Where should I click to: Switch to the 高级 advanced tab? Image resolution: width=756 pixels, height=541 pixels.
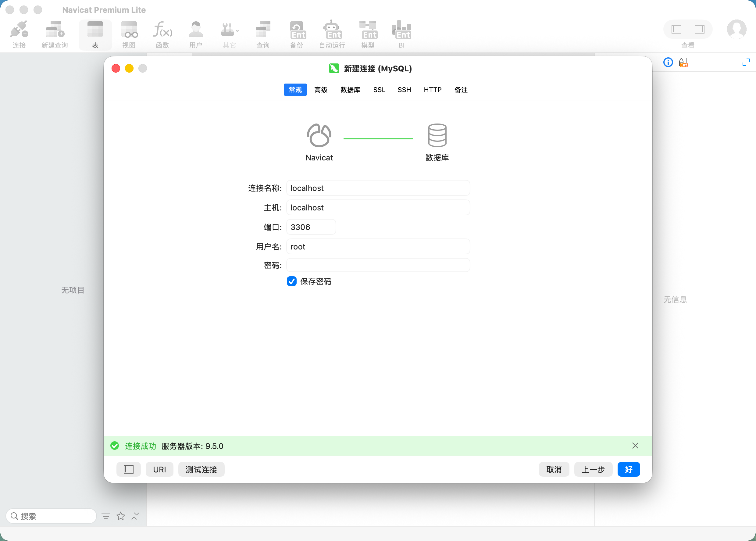click(321, 90)
